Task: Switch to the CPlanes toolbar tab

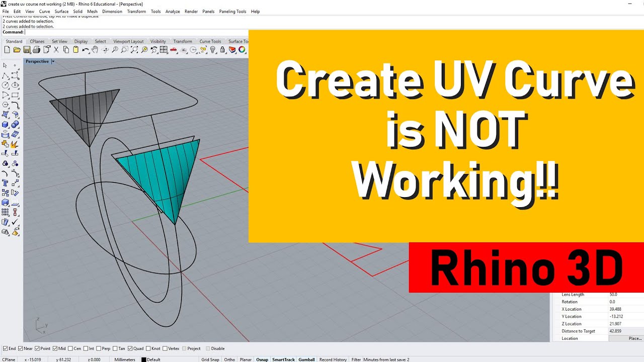Action: point(37,41)
